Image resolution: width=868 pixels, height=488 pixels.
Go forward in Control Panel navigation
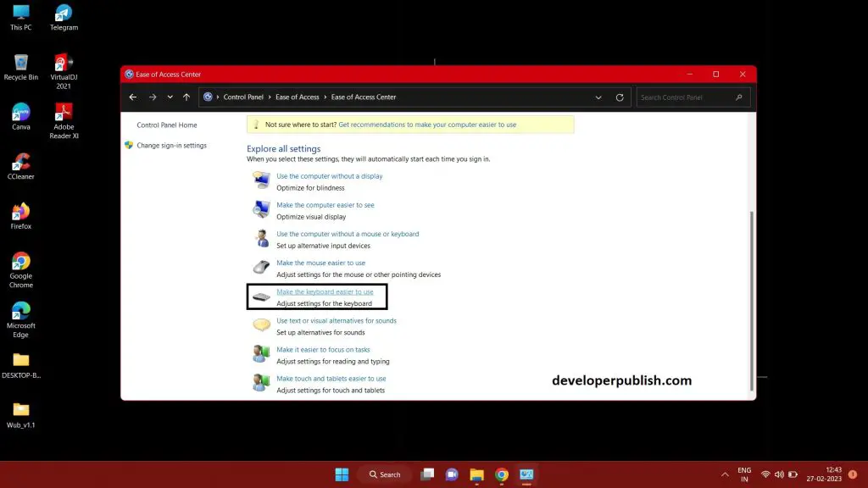pos(153,97)
